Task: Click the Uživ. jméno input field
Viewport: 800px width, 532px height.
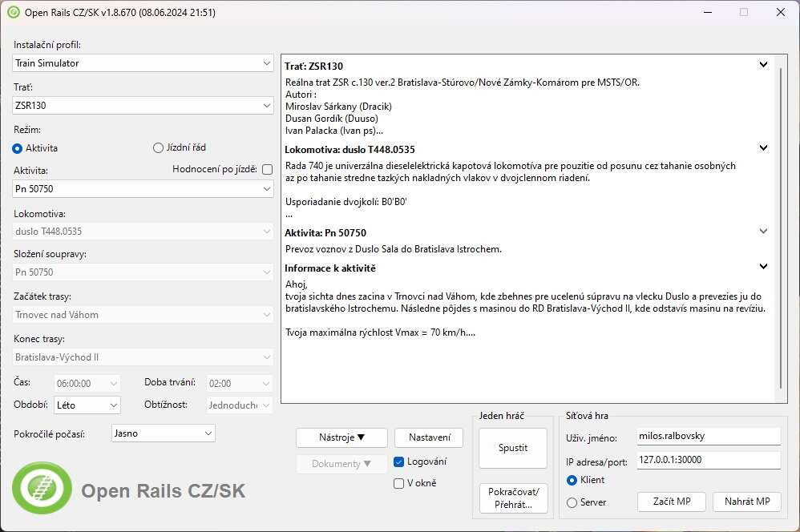Action: (709, 436)
